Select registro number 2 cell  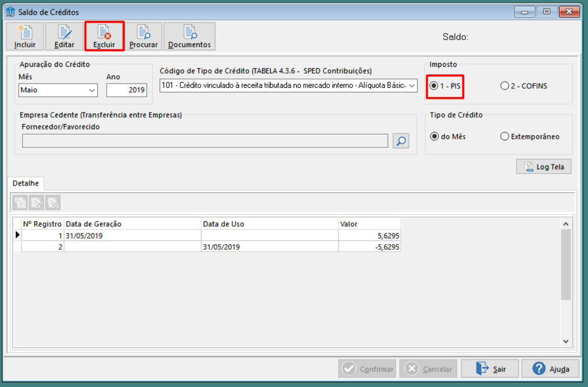tap(43, 247)
